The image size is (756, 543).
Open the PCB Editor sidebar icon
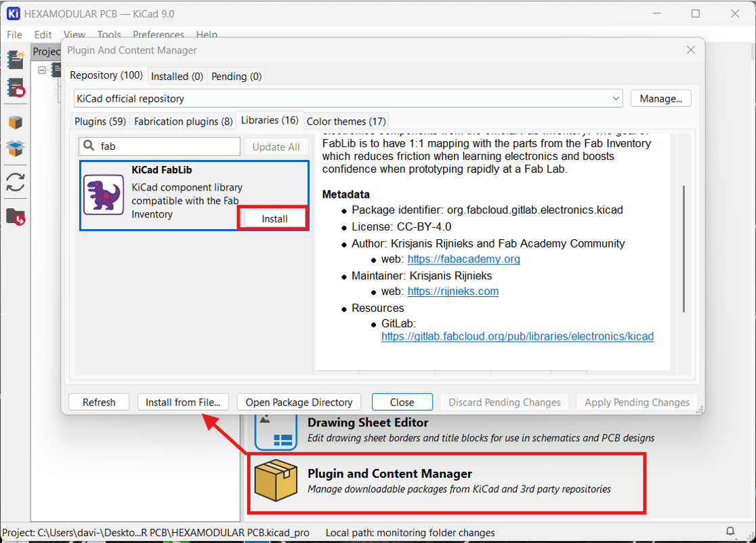(x=16, y=88)
